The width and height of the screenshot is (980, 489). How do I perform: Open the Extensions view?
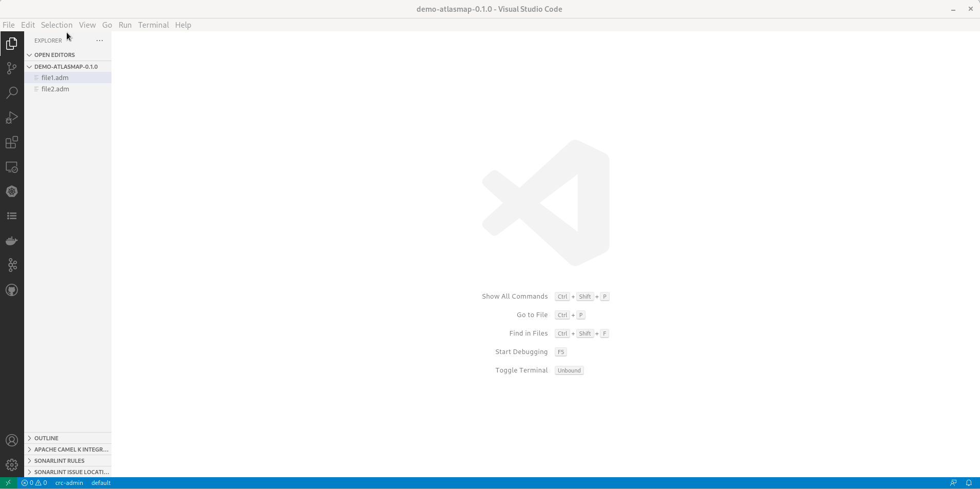[11, 142]
